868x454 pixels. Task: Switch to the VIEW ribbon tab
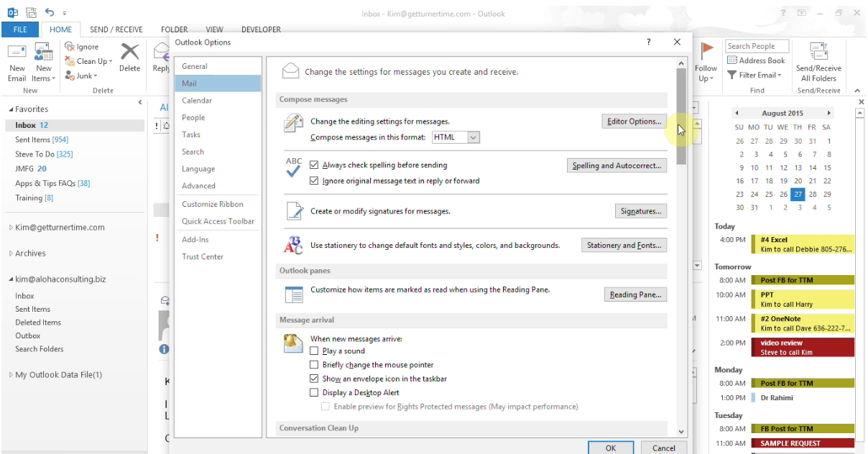click(x=214, y=29)
